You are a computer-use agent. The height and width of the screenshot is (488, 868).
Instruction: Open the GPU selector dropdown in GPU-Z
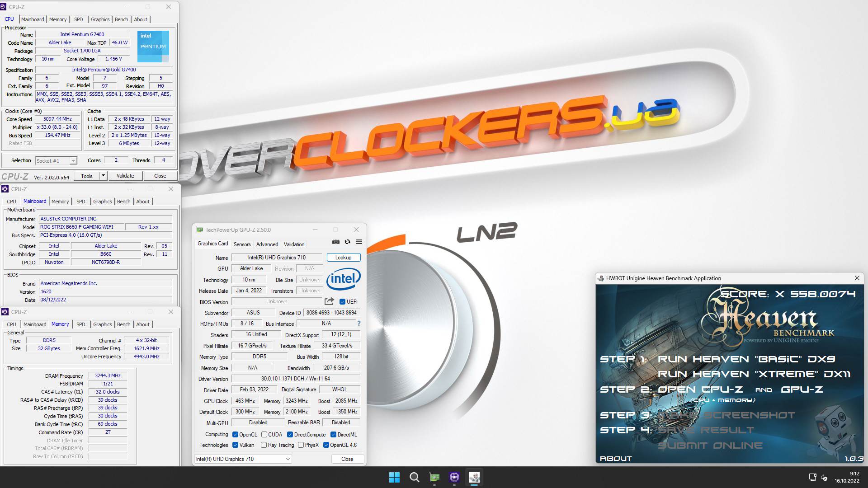(243, 459)
